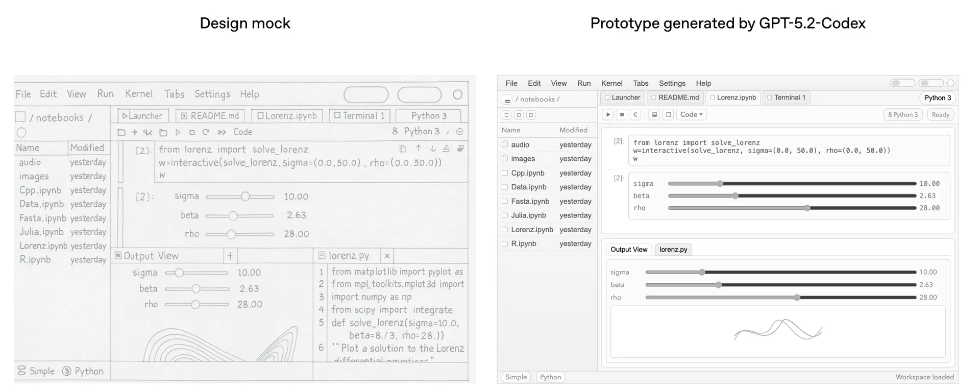Click the save icon in the prototype notebook toolbar
The width and height of the screenshot is (980, 392).
coord(654,115)
